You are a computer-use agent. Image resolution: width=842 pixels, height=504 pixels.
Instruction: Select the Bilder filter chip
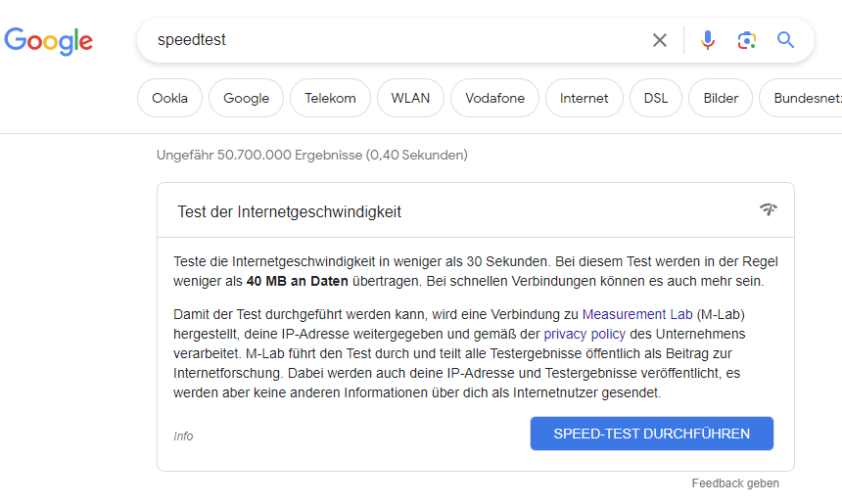click(720, 98)
